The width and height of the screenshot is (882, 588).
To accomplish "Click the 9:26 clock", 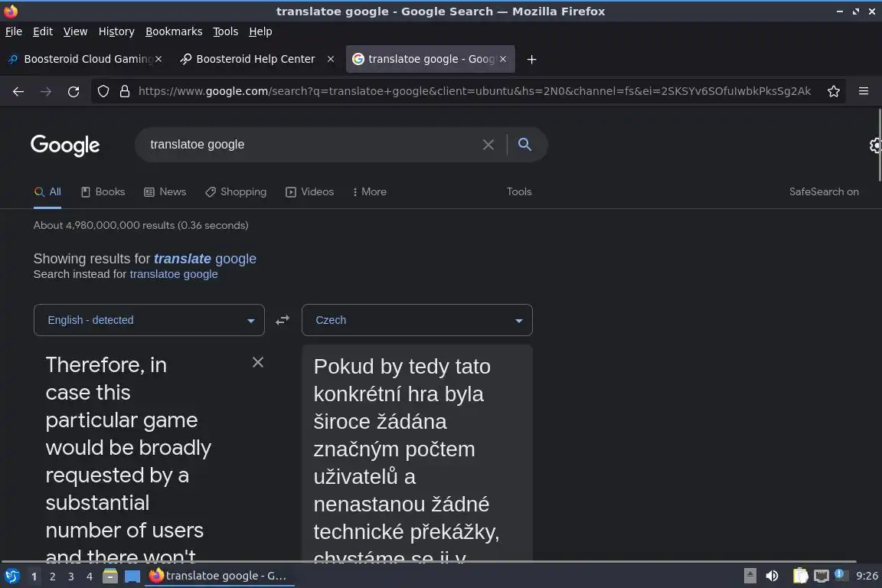I will pyautogui.click(x=867, y=576).
